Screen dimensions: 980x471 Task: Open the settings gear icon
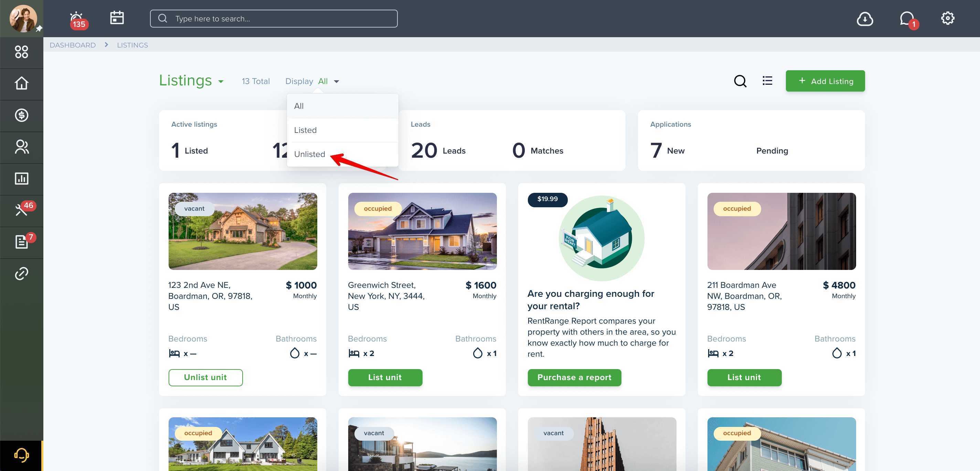coord(947,18)
